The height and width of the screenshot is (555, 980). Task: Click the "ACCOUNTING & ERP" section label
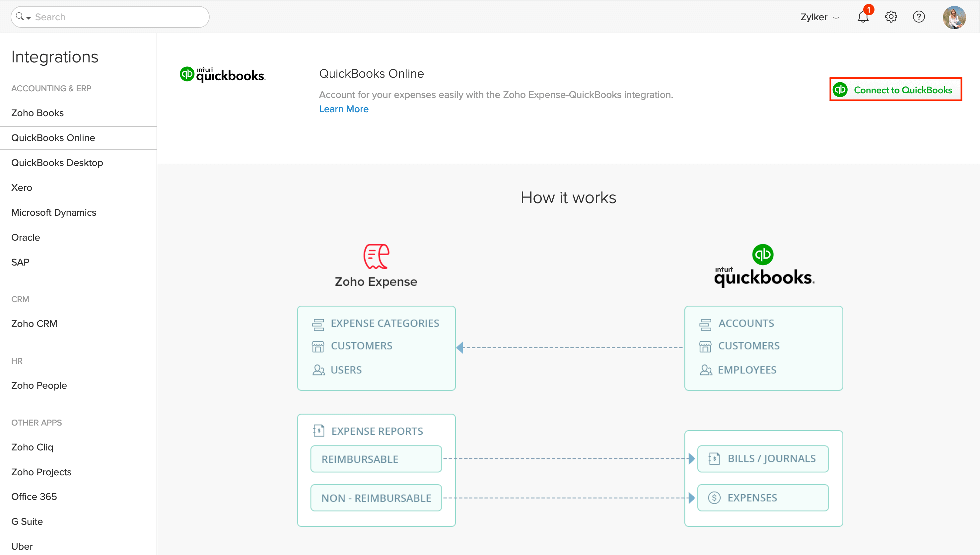(51, 88)
